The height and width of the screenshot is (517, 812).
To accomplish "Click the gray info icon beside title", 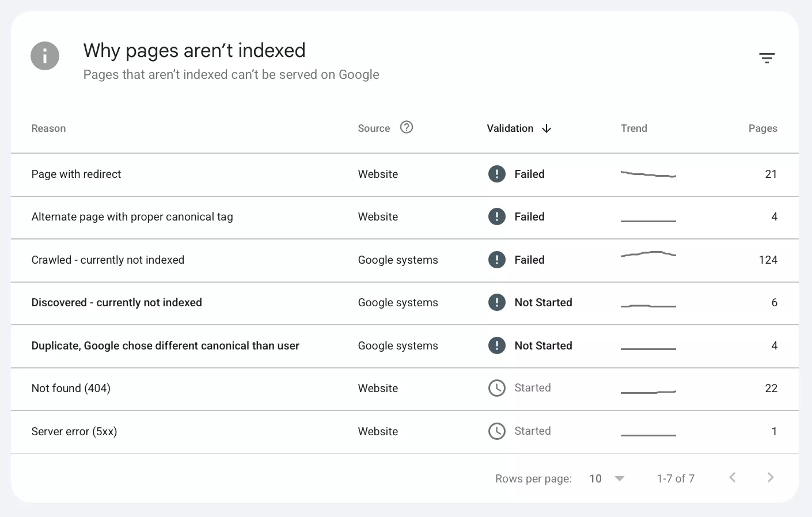I will click(x=45, y=56).
